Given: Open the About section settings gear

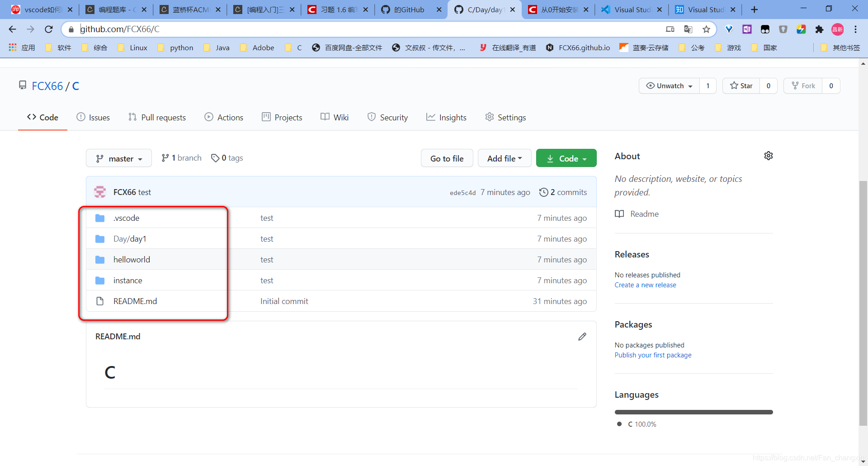Looking at the screenshot, I should pos(769,156).
